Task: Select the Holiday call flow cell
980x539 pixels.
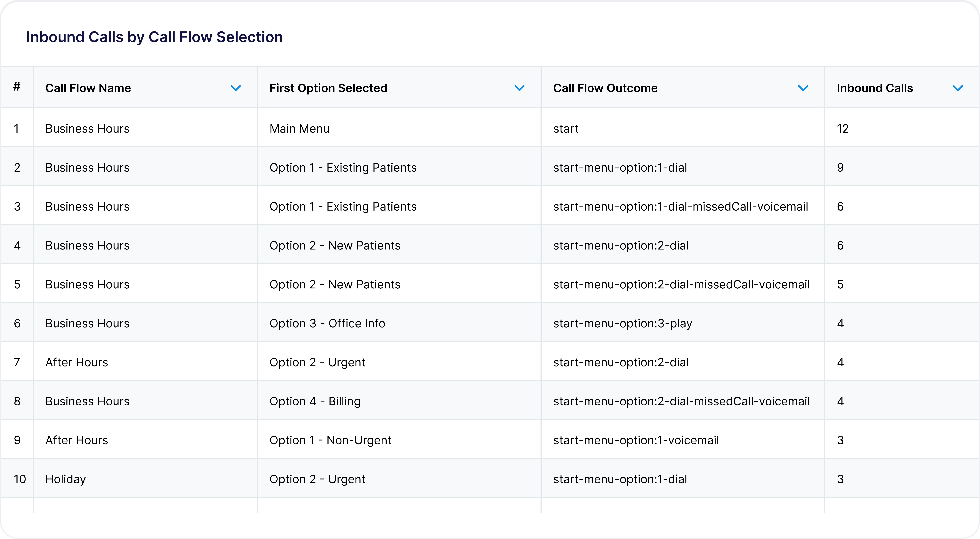Action: (x=65, y=479)
